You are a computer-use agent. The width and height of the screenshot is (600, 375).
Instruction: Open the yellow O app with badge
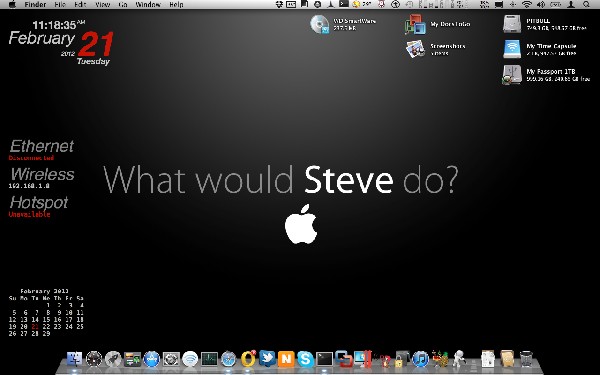(x=248, y=359)
